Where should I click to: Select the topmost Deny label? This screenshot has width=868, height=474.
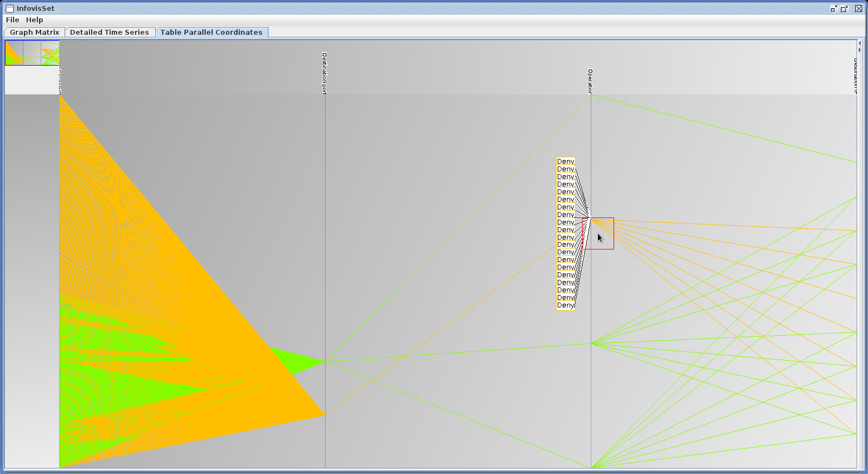pyautogui.click(x=565, y=162)
